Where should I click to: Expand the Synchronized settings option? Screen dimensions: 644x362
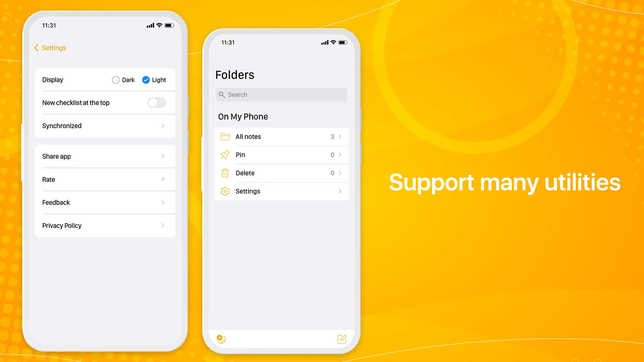pos(104,126)
